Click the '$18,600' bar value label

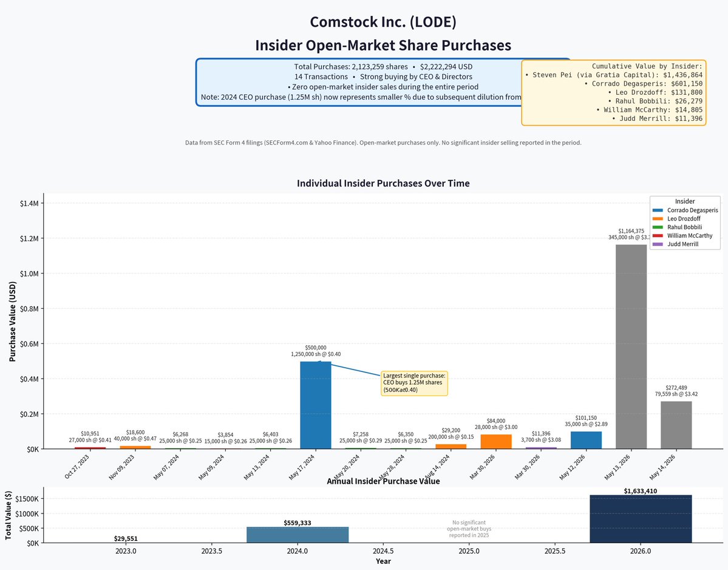pyautogui.click(x=135, y=433)
